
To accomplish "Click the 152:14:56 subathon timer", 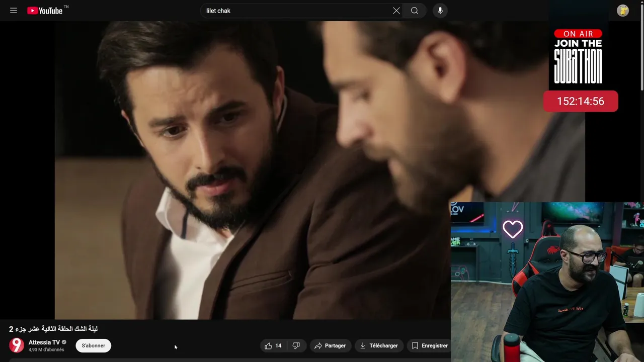I will 581,101.
